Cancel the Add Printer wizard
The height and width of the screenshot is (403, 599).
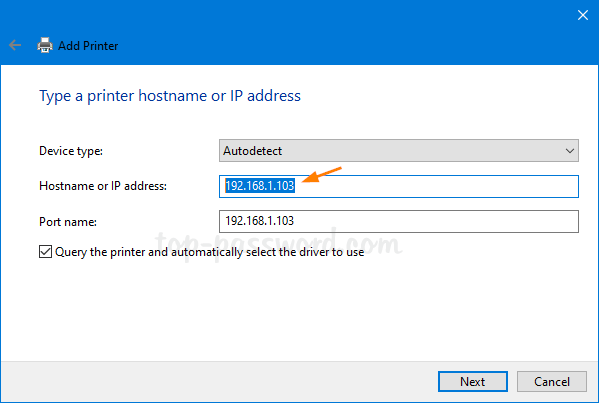[x=552, y=381]
